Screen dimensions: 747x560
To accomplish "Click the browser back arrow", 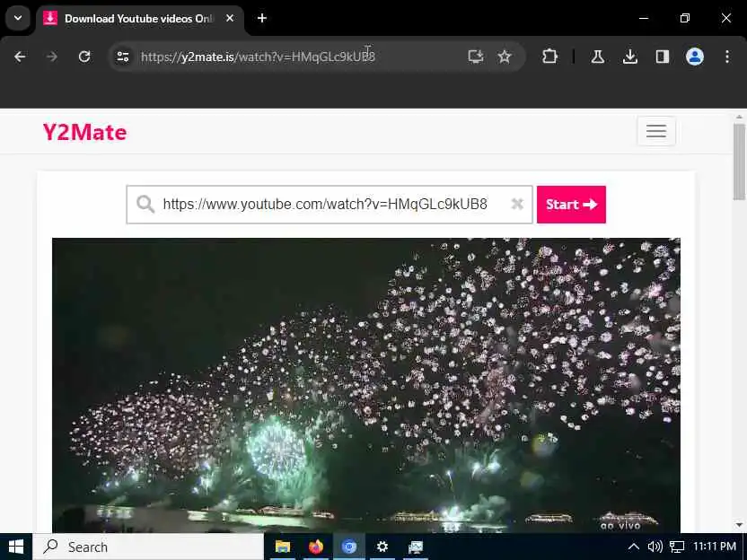I will (20, 57).
